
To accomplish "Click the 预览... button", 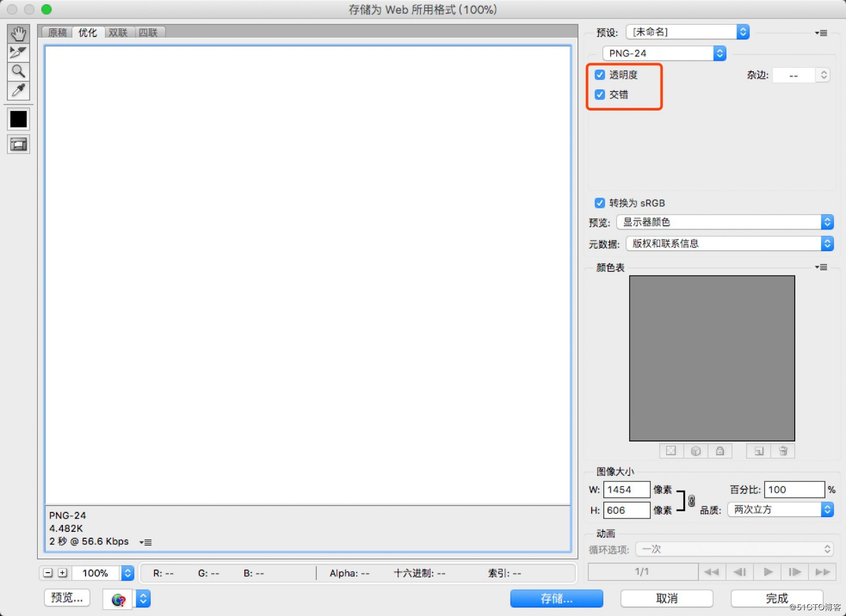I will point(67,598).
